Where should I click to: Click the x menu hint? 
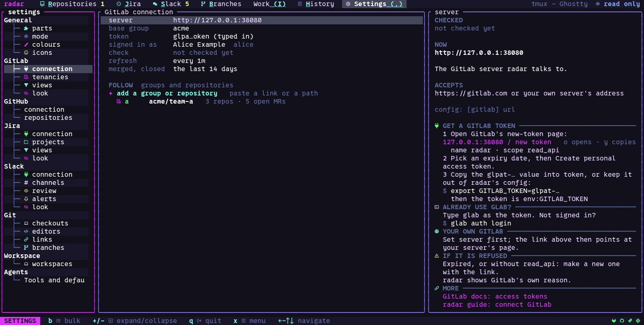point(250,321)
